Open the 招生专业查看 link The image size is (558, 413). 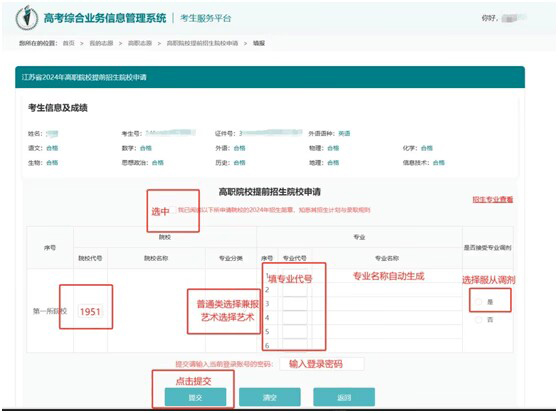[x=493, y=200]
